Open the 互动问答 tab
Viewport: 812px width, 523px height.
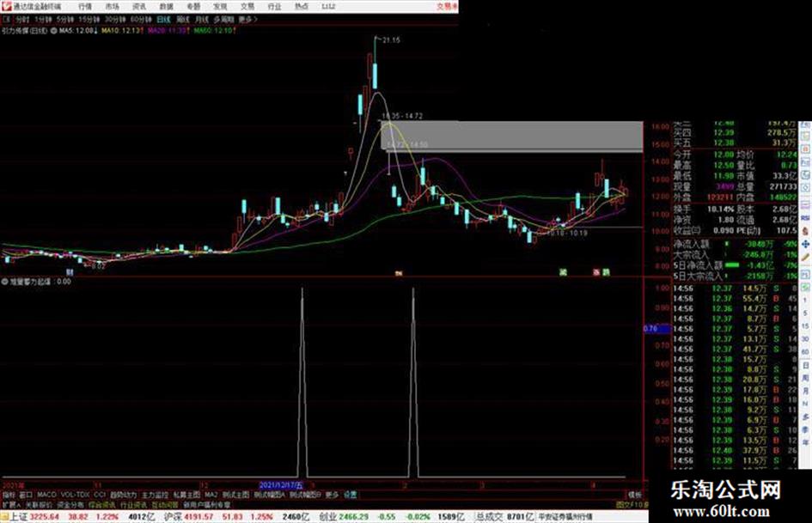point(165,504)
